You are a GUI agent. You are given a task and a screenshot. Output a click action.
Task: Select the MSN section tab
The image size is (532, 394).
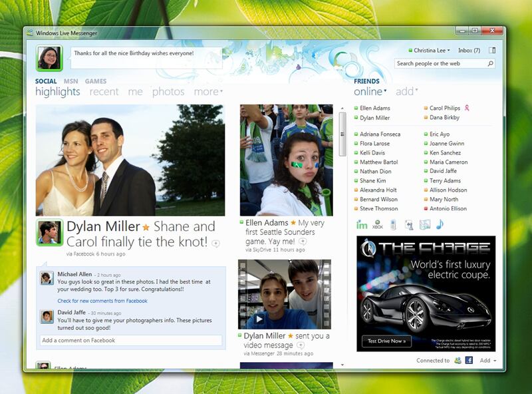[x=70, y=81]
